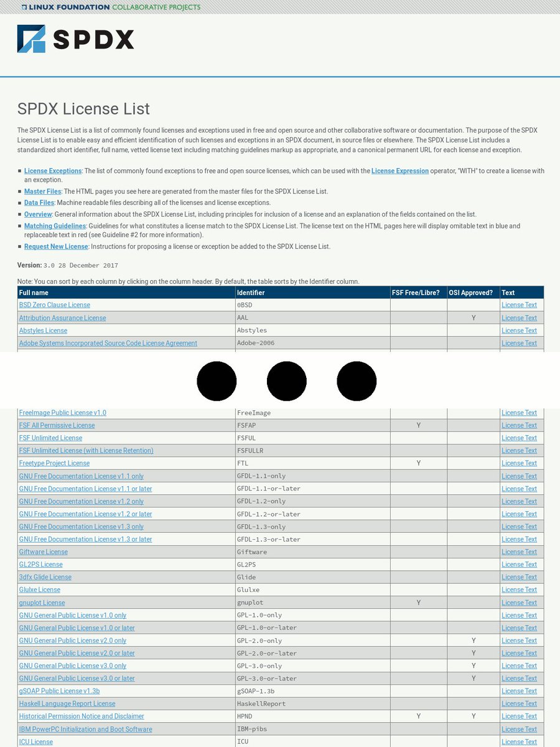Screen dimensions: 560x747
Task: Open GNU General Public License v3.0 only
Action: pos(73,666)
